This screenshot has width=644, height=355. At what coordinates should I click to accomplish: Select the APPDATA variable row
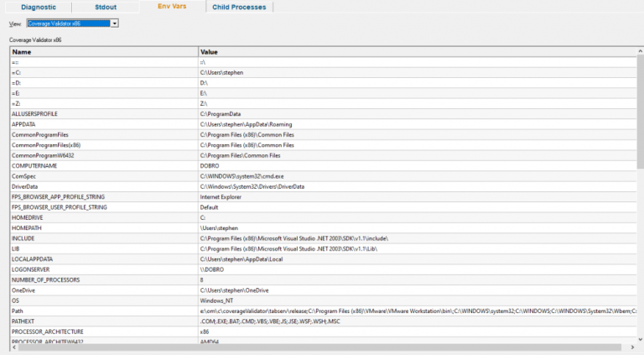pyautogui.click(x=324, y=124)
